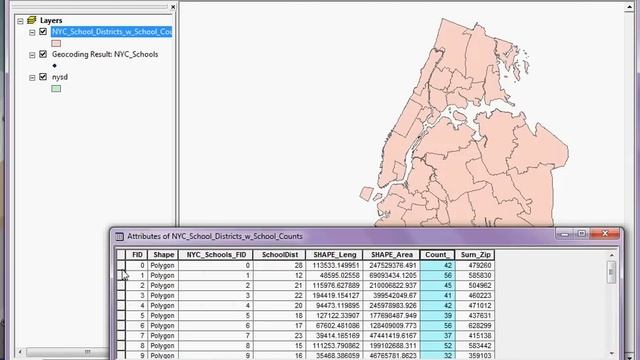Viewport: 640px width, 360px height.
Task: Select the nysd layer name
Action: pyautogui.click(x=60, y=77)
